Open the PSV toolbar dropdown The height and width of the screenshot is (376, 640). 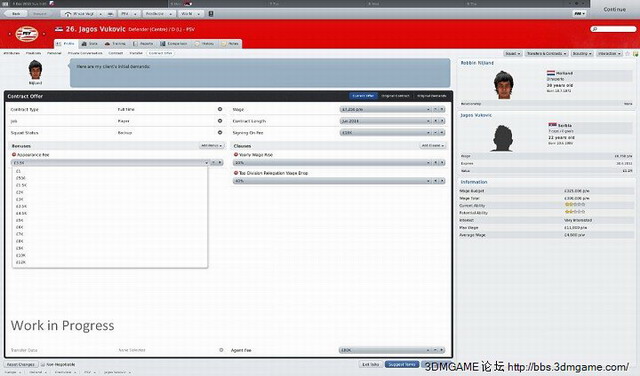point(129,14)
